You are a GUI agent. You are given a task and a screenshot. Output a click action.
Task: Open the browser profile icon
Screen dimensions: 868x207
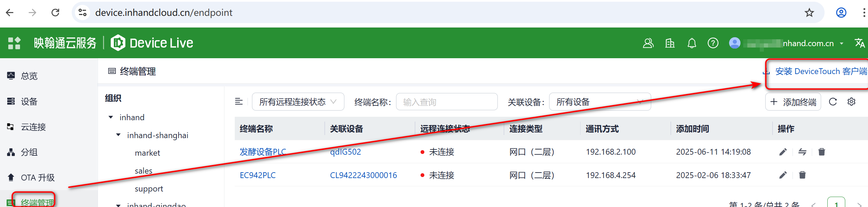click(x=841, y=13)
